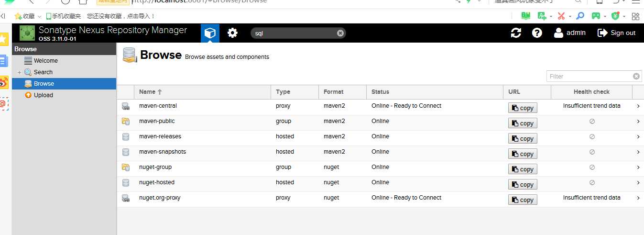Select Search in the sidebar

(43, 72)
